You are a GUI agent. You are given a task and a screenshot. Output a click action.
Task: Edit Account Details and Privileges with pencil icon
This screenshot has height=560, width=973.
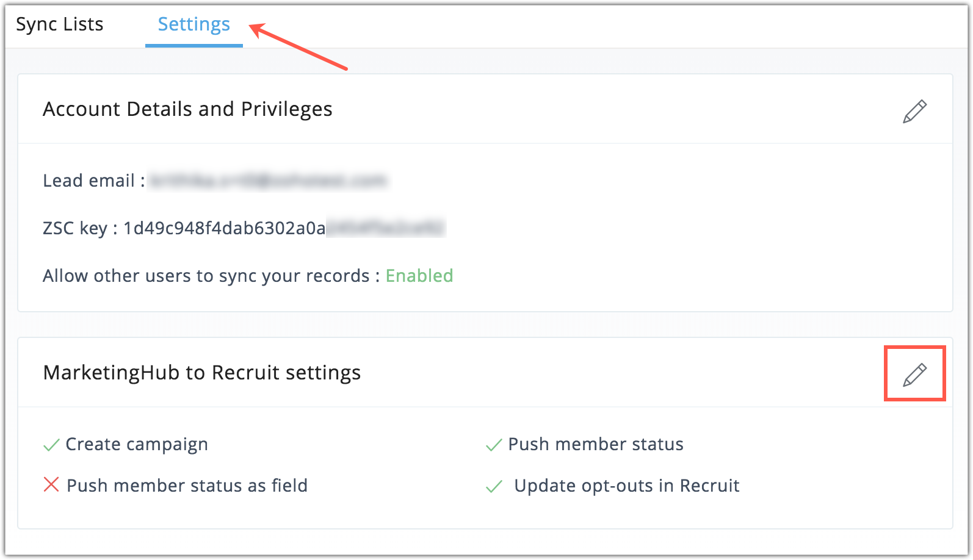[914, 112]
